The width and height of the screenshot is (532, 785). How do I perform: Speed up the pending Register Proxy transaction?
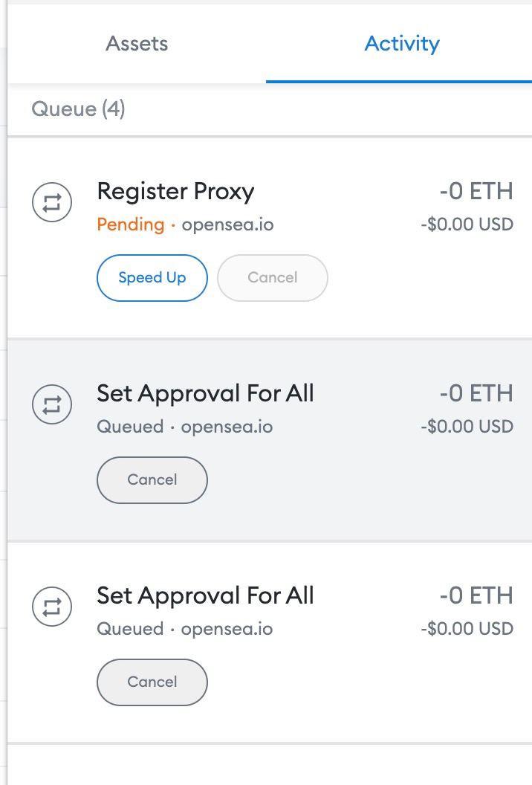pos(152,278)
